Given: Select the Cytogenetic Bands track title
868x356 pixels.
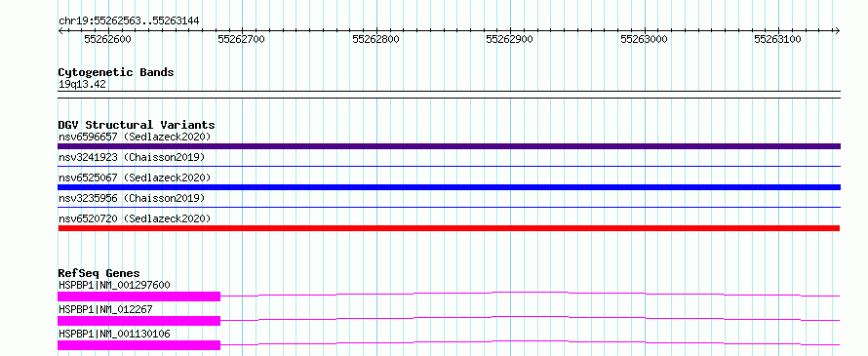Looking at the screenshot, I should pos(116,72).
